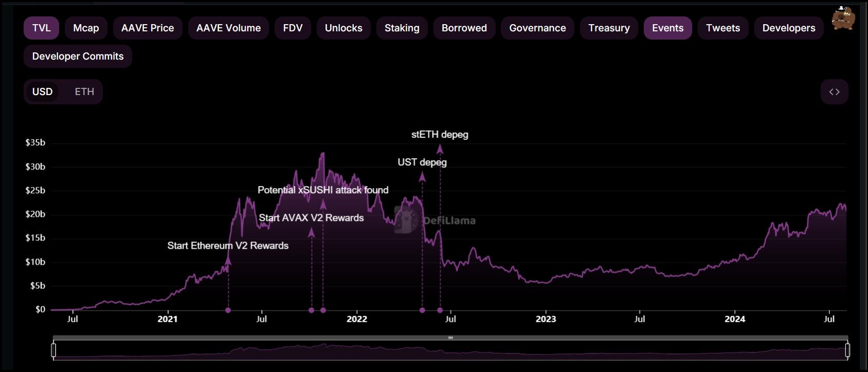This screenshot has height=372, width=868.
Task: Show the Unlocks data on chart
Action: point(343,28)
